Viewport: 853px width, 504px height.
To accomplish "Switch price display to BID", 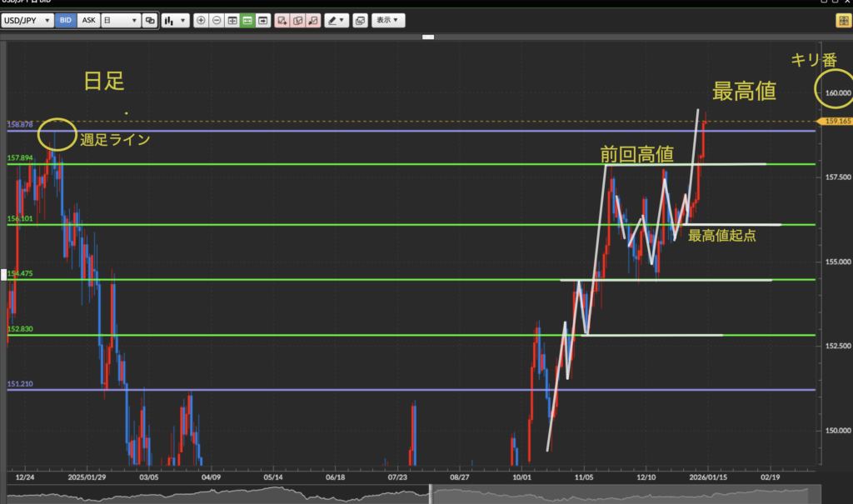I will (66, 21).
